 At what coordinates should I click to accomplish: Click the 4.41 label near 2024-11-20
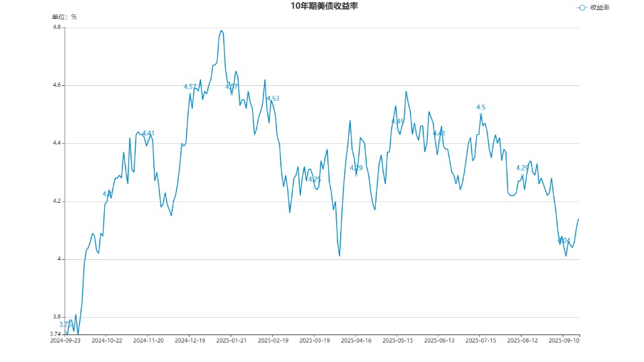148,133
